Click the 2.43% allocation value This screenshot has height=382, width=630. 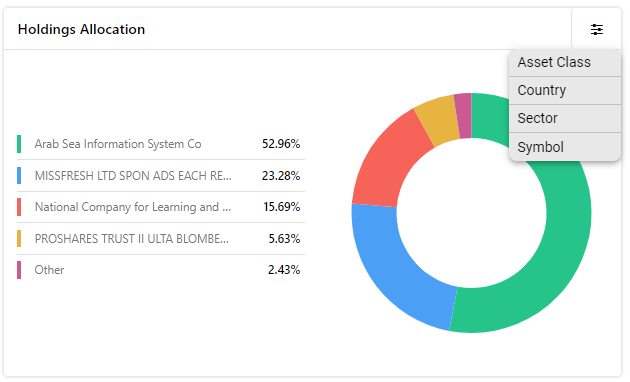(x=284, y=270)
